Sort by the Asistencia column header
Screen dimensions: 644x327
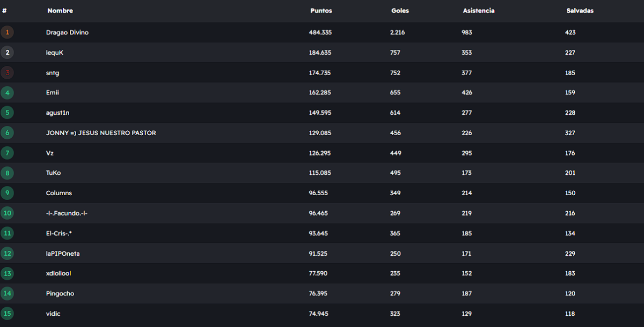(479, 11)
